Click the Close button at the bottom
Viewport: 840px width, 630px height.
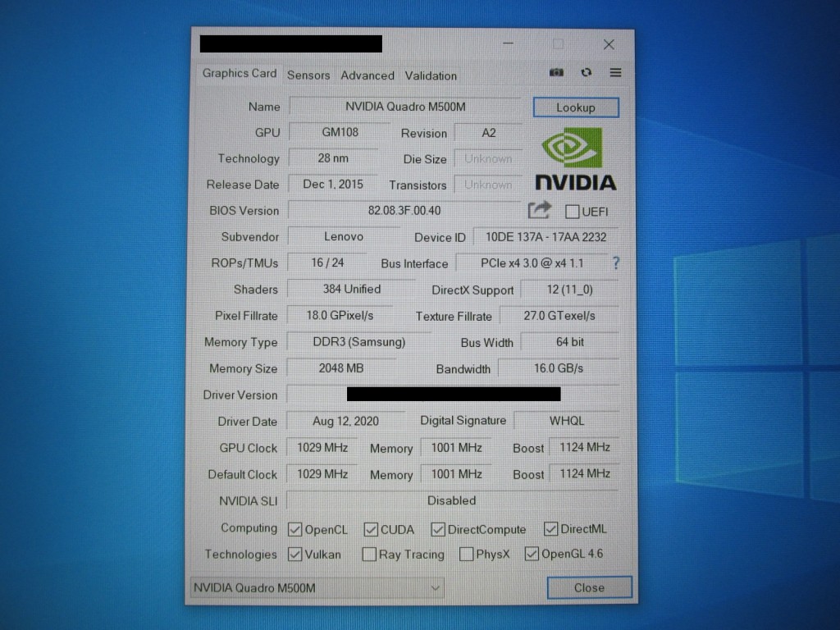(x=589, y=587)
